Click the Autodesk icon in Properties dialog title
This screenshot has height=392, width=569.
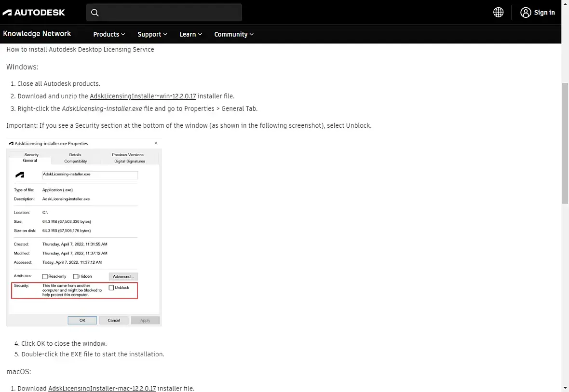point(11,143)
